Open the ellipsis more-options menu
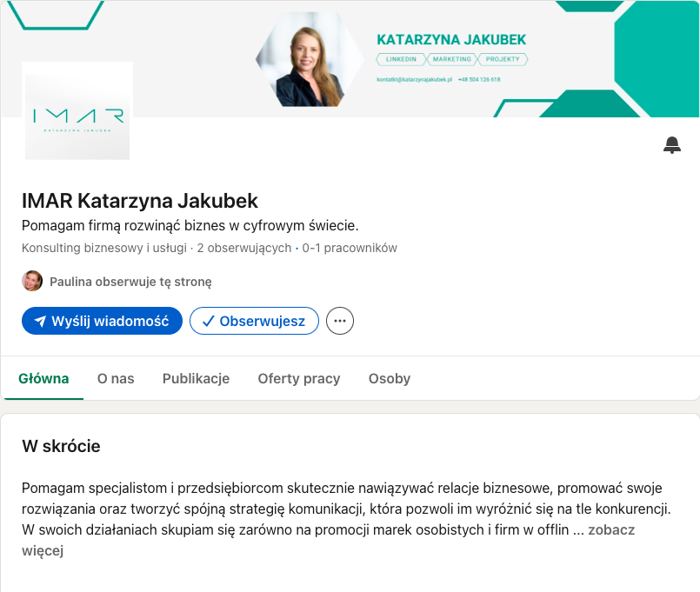The image size is (700, 592). pos(339,321)
